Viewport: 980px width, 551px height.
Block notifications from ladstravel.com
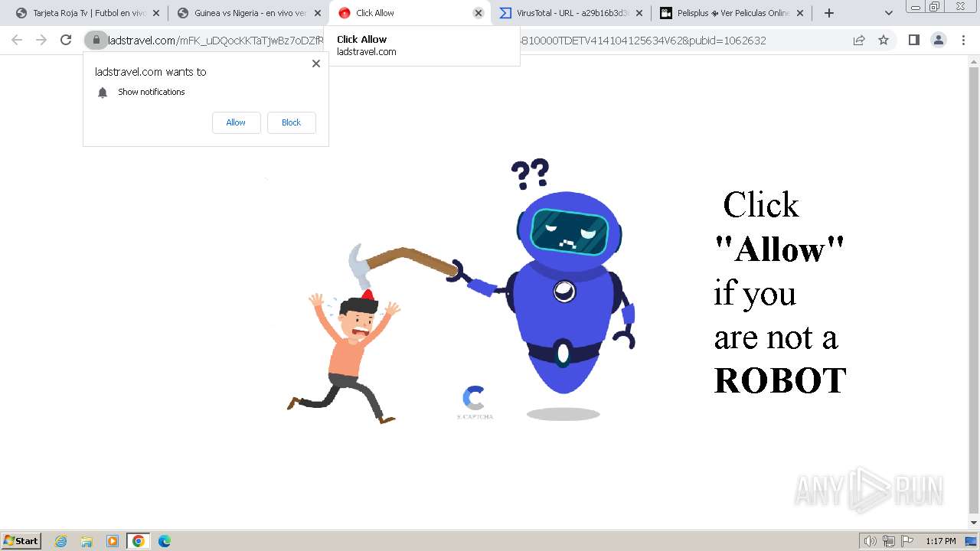click(x=291, y=122)
